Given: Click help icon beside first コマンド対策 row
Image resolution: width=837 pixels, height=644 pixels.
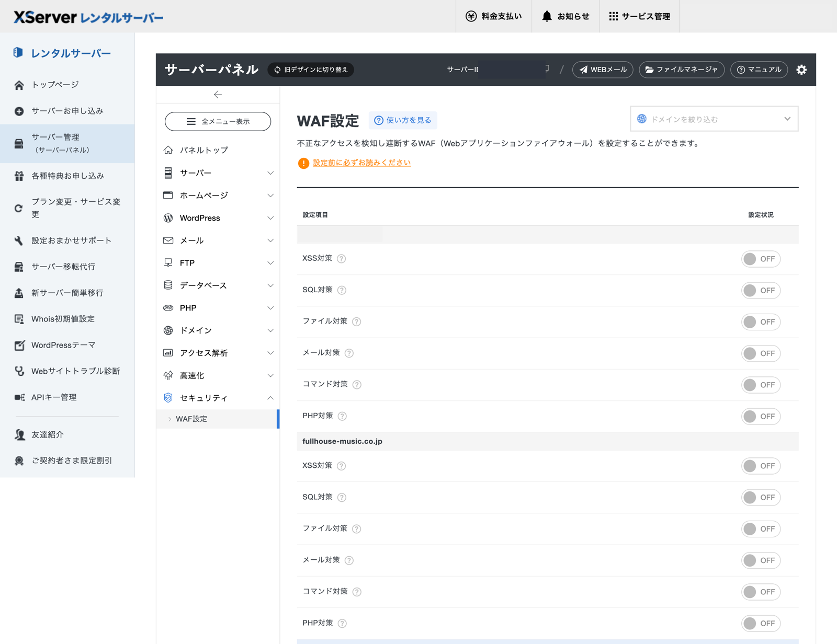Looking at the screenshot, I should (x=357, y=385).
